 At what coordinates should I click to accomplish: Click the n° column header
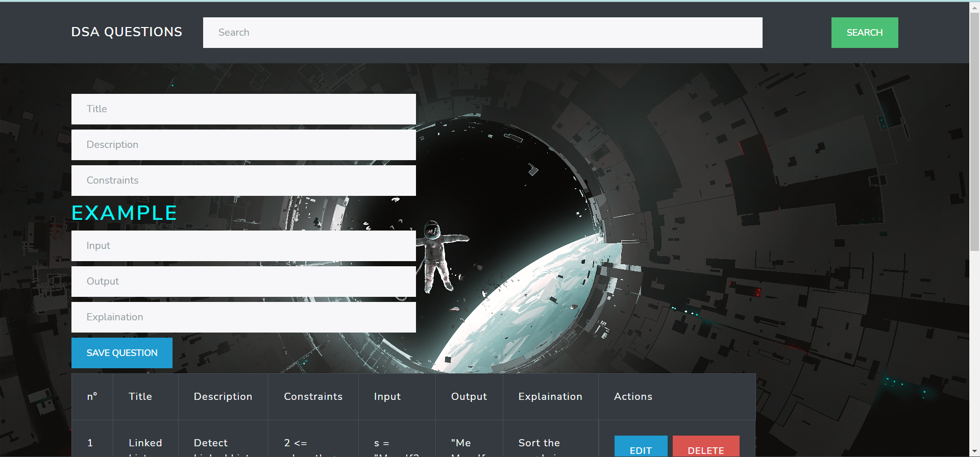pyautogui.click(x=92, y=397)
